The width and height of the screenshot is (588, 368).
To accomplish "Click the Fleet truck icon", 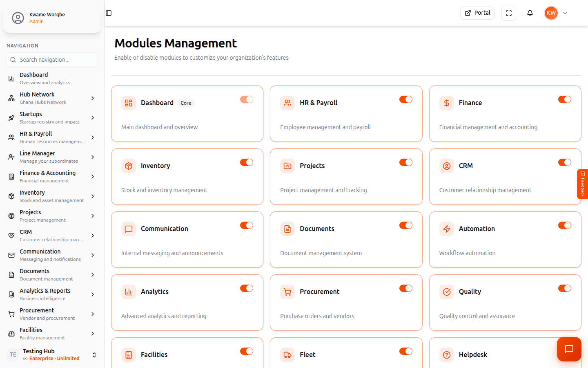I will click(287, 355).
